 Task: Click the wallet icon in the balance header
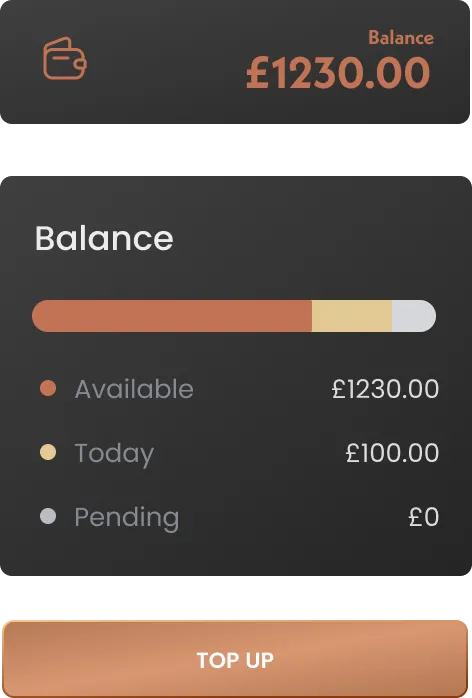[65, 58]
